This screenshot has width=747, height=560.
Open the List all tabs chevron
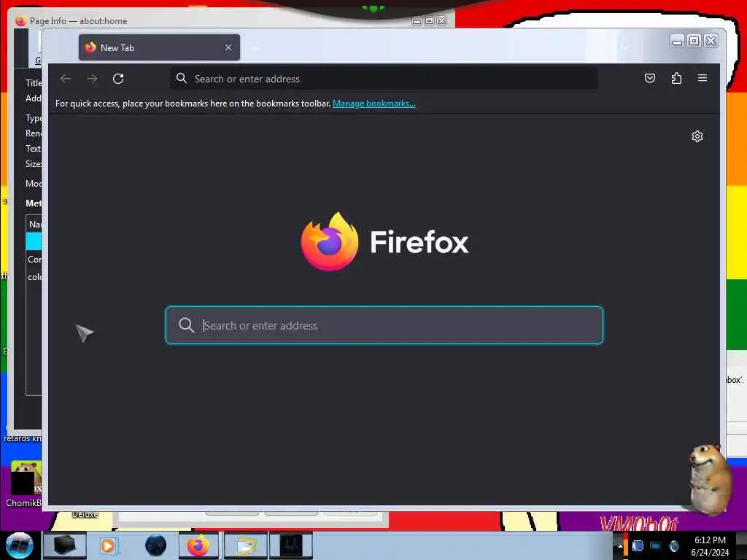[x=626, y=47]
